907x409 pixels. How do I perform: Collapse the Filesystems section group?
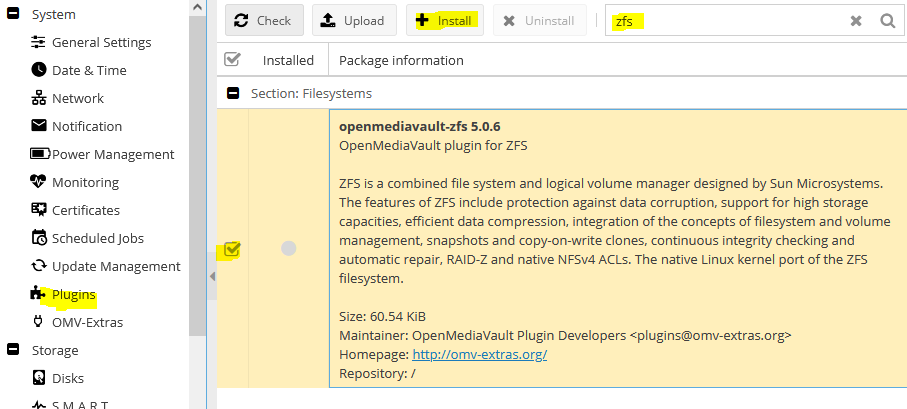coord(233,93)
